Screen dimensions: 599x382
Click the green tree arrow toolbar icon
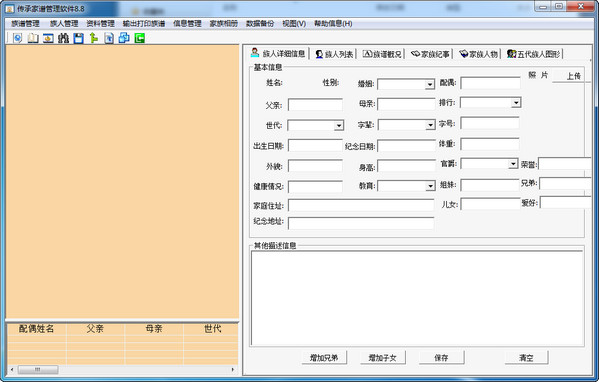(x=94, y=38)
